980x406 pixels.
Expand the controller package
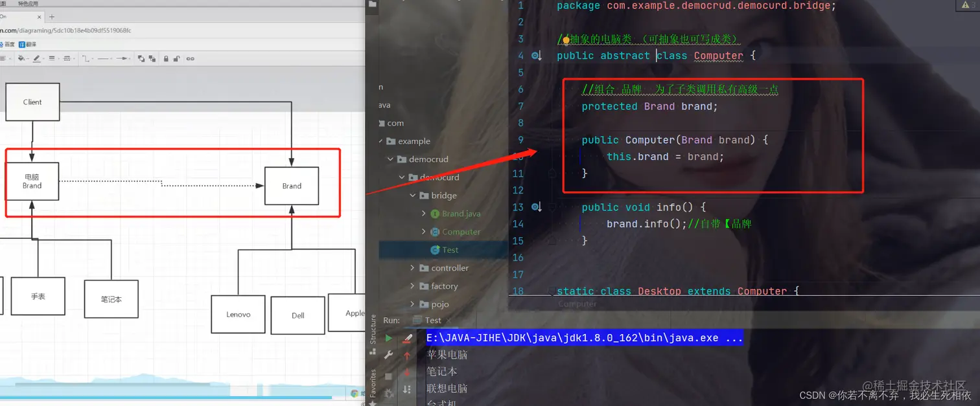[x=413, y=268]
